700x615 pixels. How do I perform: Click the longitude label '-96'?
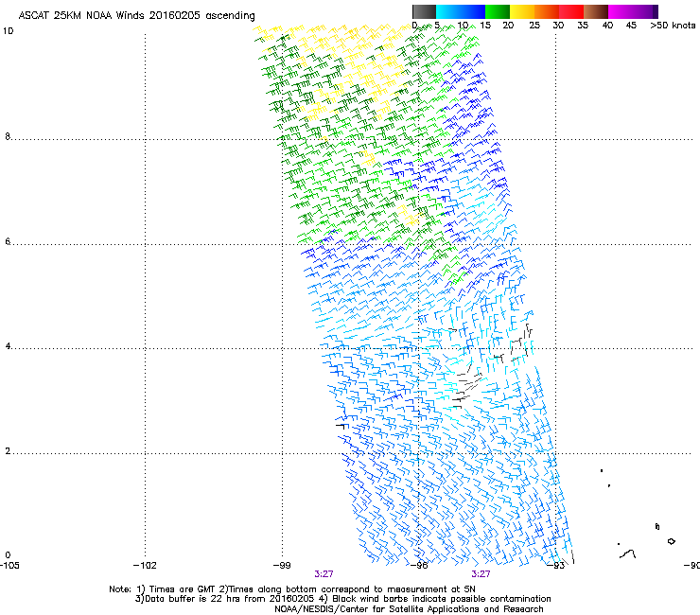419,566
